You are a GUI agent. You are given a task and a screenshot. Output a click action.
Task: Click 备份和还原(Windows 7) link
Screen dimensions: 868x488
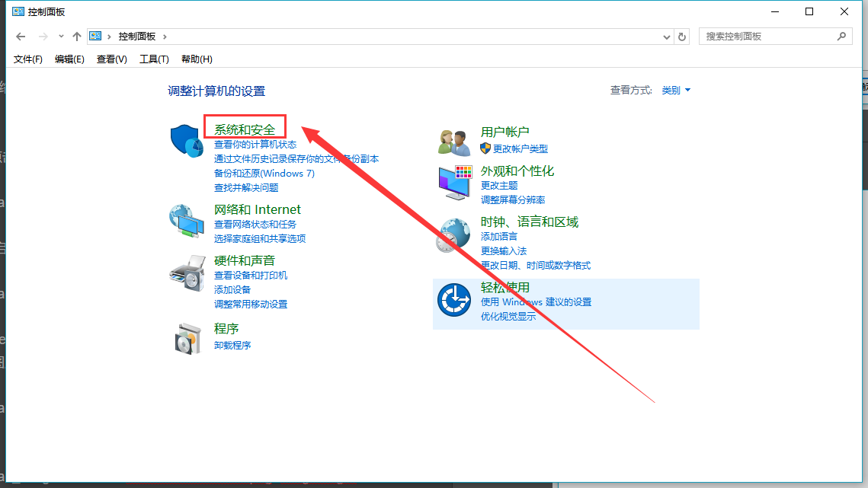click(x=264, y=173)
